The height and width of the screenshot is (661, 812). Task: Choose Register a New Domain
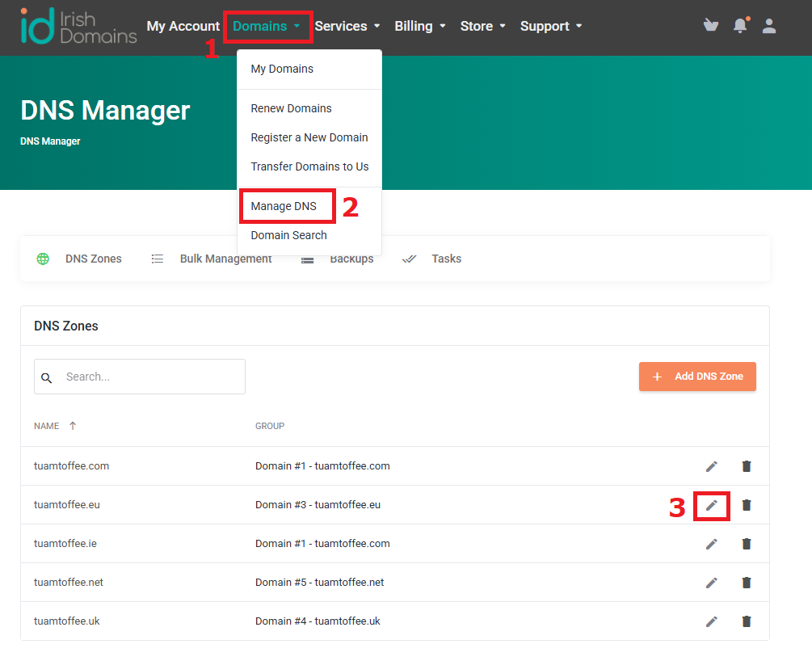[309, 137]
